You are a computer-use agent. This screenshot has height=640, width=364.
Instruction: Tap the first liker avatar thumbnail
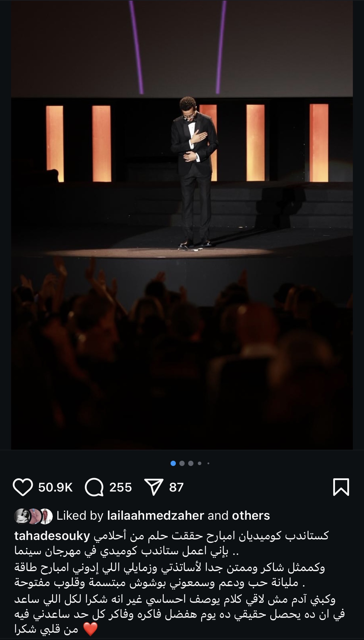21,516
